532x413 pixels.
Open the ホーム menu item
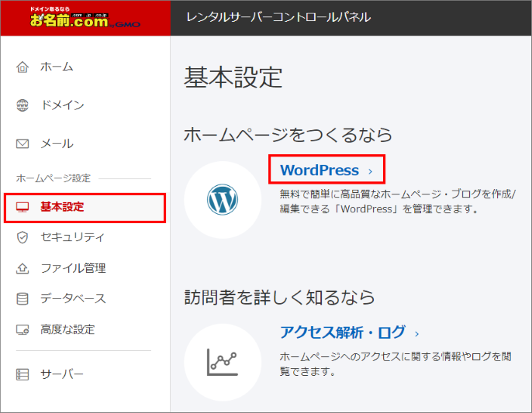pyautogui.click(x=57, y=67)
